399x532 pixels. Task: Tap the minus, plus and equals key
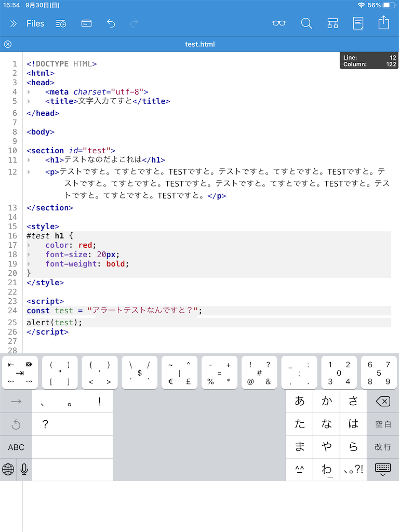click(x=219, y=373)
